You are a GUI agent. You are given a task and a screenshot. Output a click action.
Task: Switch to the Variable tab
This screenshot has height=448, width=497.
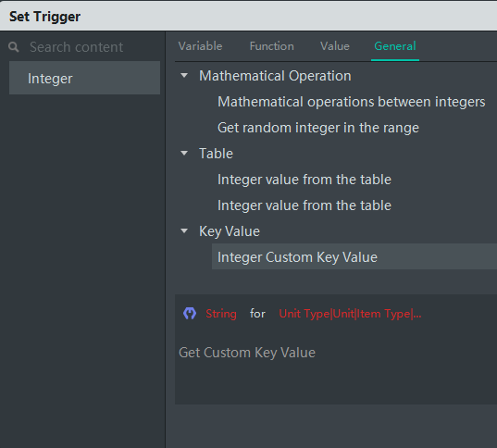200,46
